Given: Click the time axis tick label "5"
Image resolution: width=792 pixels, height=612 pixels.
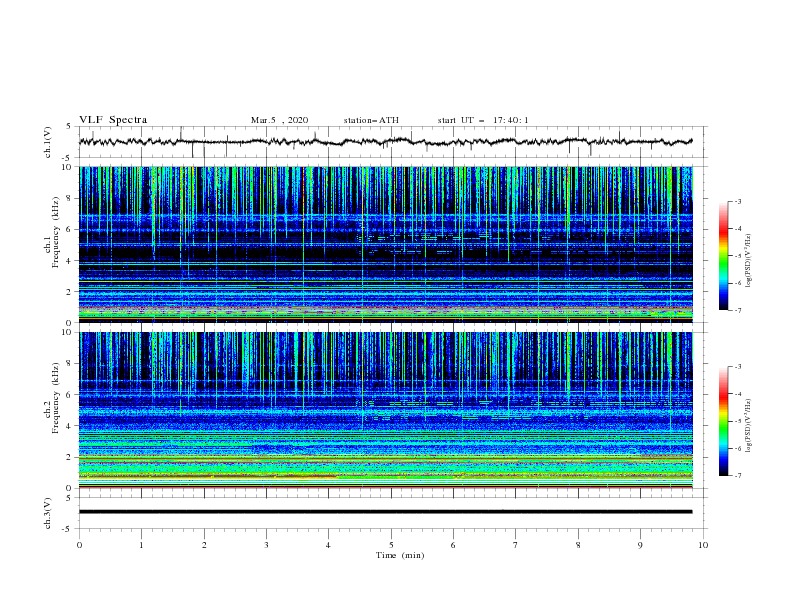Looking at the screenshot, I should [x=391, y=545].
